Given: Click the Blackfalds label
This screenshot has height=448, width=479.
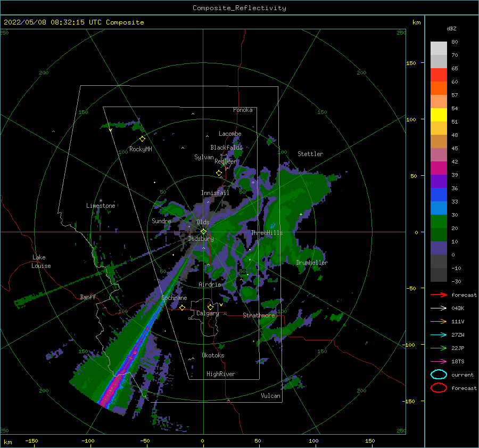Looking at the screenshot, I should [226, 148].
